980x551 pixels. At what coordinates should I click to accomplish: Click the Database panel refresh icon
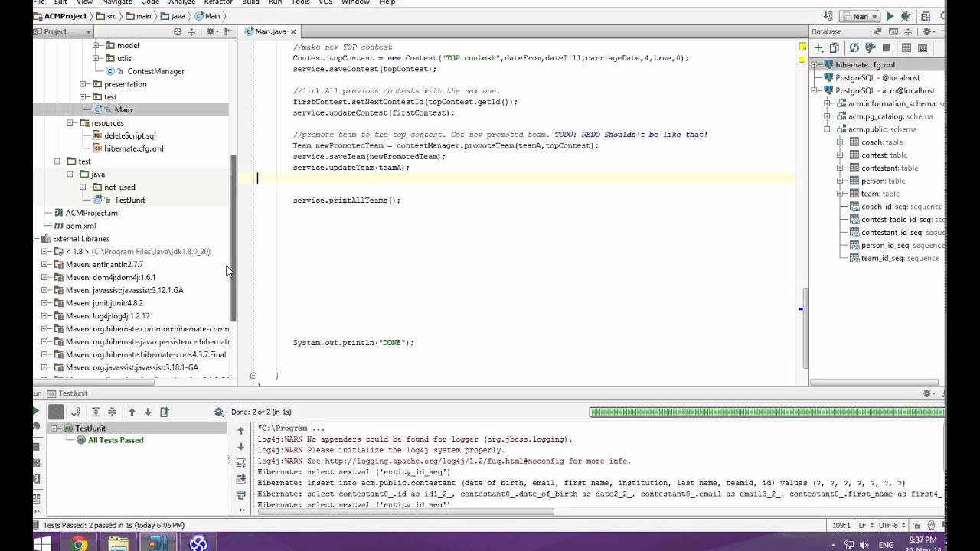[x=854, y=48]
